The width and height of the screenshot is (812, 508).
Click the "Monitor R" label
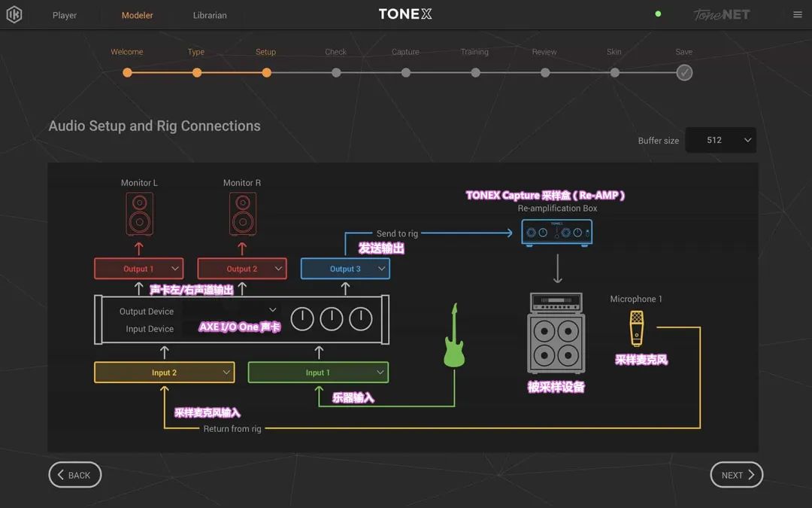242,183
